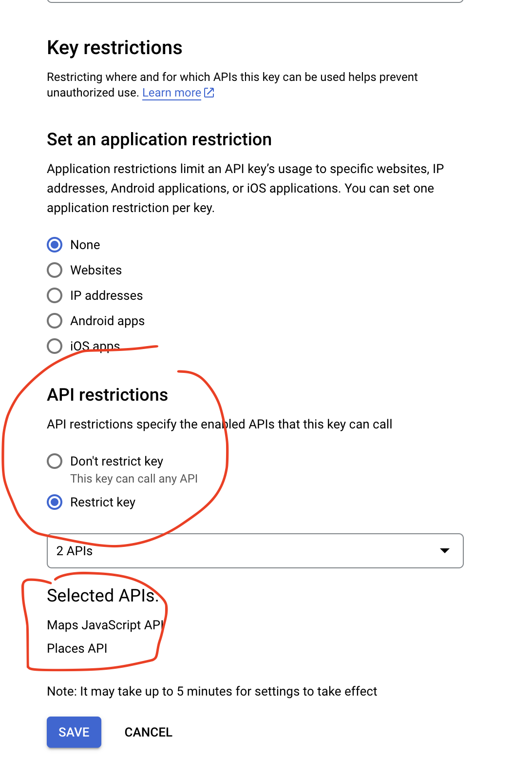Expand the 2 APIs dropdown arrow
This screenshot has height=776, width=532.
point(444,551)
